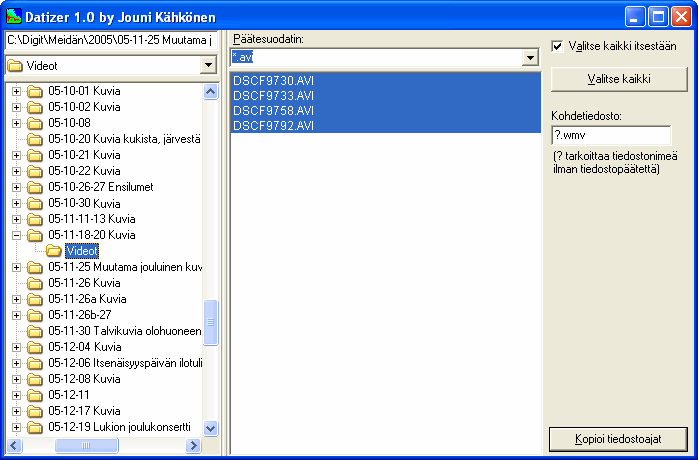Click folder icon of 05-10-26-27 Ensilumet
The width and height of the screenshot is (698, 460).
point(35,187)
